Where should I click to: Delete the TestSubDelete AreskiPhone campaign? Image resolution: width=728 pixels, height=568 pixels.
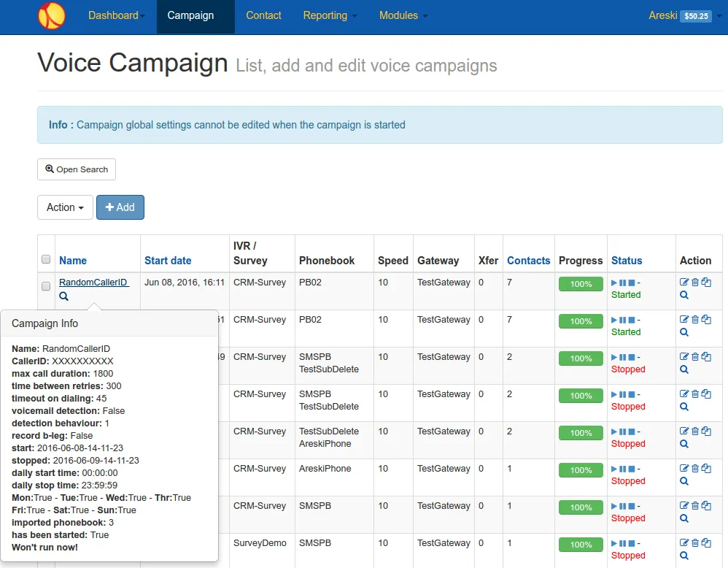(x=695, y=431)
